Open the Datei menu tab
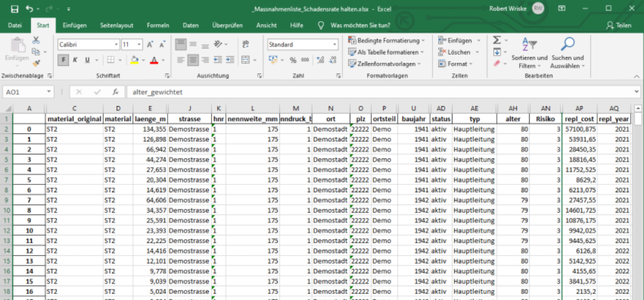Screen dimensions: 644x300 [x=15, y=26]
